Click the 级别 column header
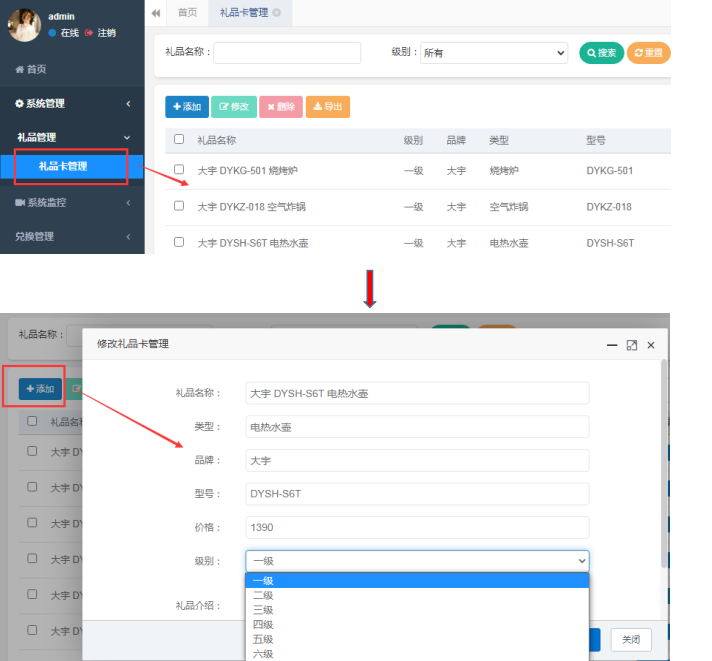The height and width of the screenshot is (661, 712). (413, 140)
